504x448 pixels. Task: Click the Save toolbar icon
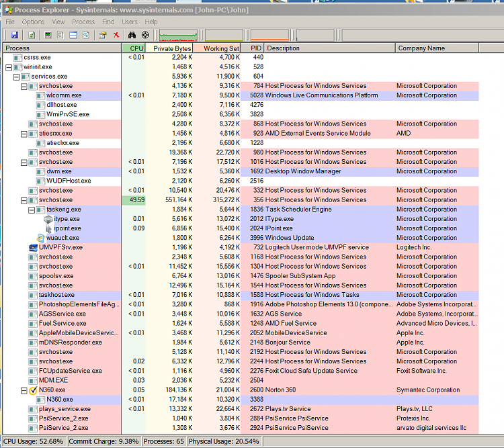pyautogui.click(x=14, y=35)
